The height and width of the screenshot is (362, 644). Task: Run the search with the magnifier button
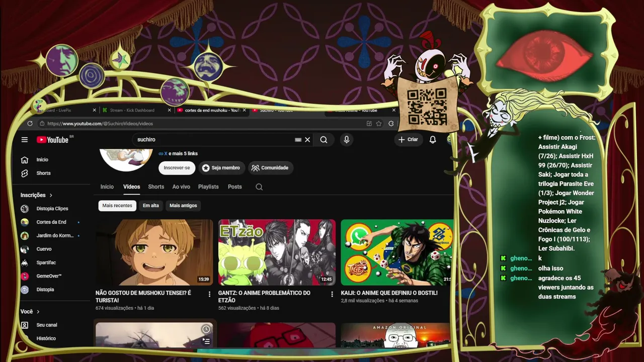click(324, 140)
